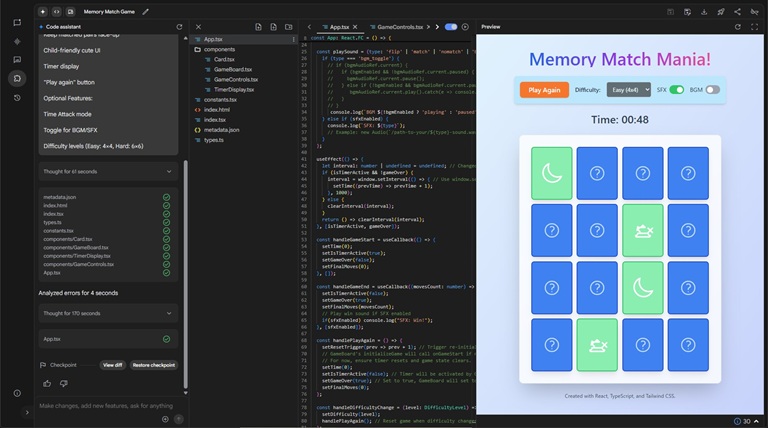Open preview in fullscreen
The height and width of the screenshot is (428, 768).
[x=754, y=27]
